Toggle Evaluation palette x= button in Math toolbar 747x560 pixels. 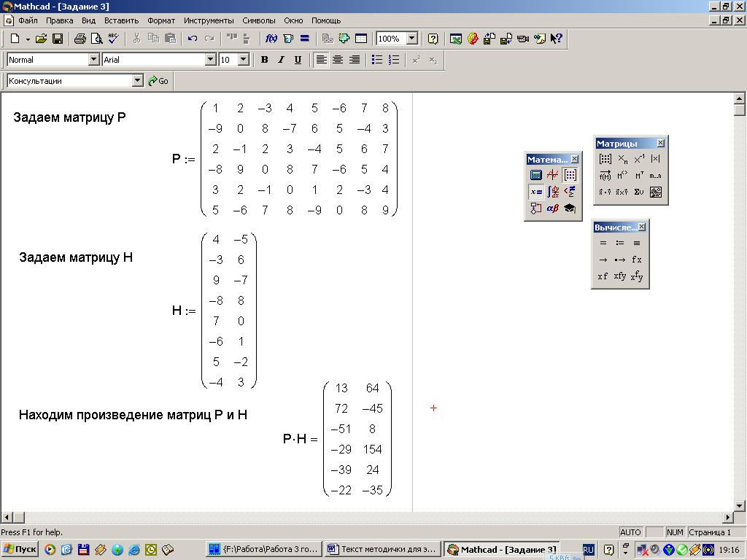pyautogui.click(x=536, y=192)
